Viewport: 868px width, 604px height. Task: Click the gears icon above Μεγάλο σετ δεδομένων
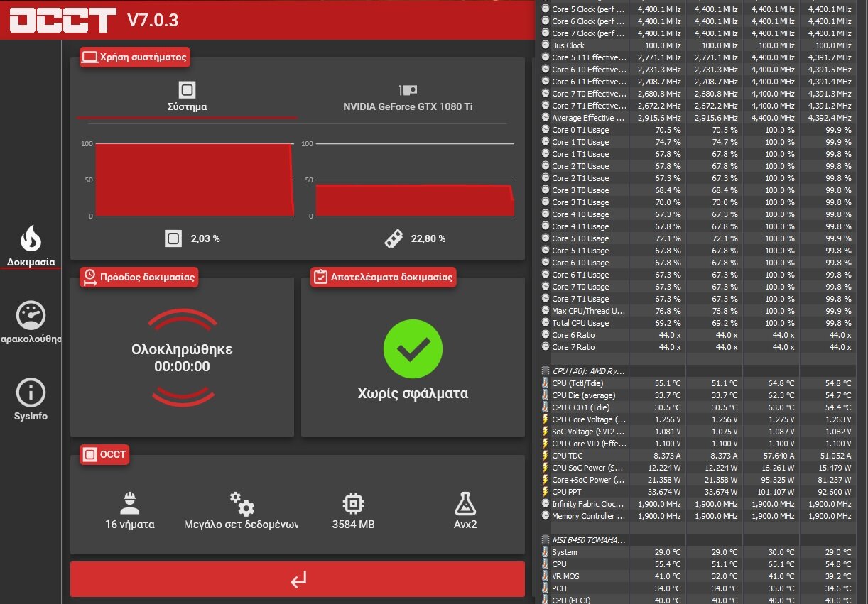point(242,503)
